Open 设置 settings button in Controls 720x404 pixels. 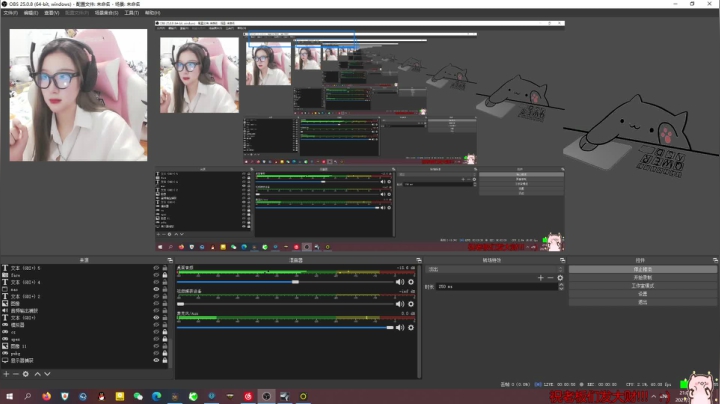pyautogui.click(x=642, y=294)
